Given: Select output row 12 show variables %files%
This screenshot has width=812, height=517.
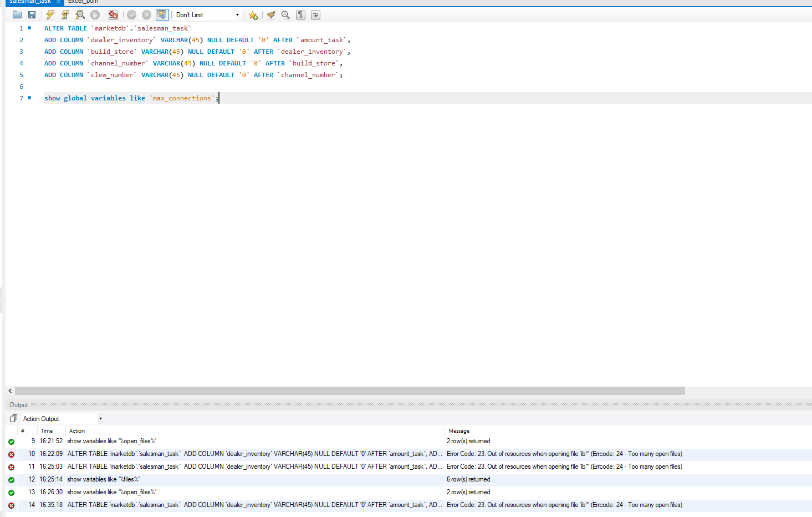Looking at the screenshot, I should (x=409, y=479).
